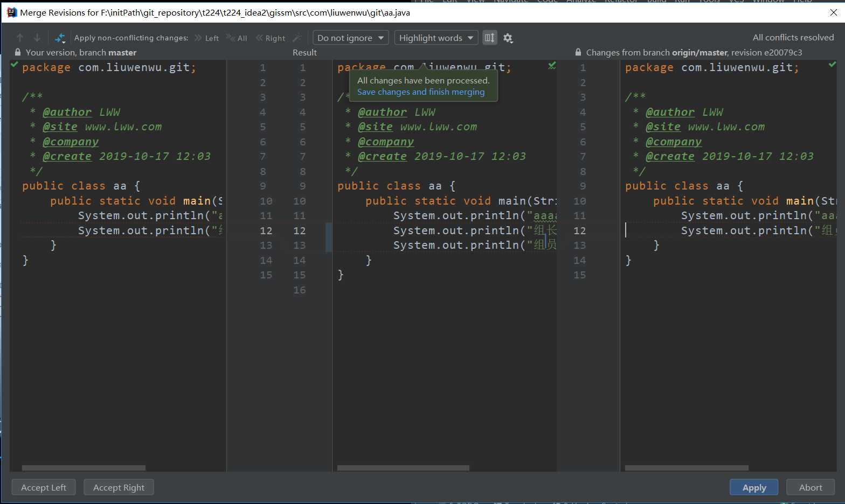
Task: Click '@company' tag in the right pane
Action: tap(674, 142)
